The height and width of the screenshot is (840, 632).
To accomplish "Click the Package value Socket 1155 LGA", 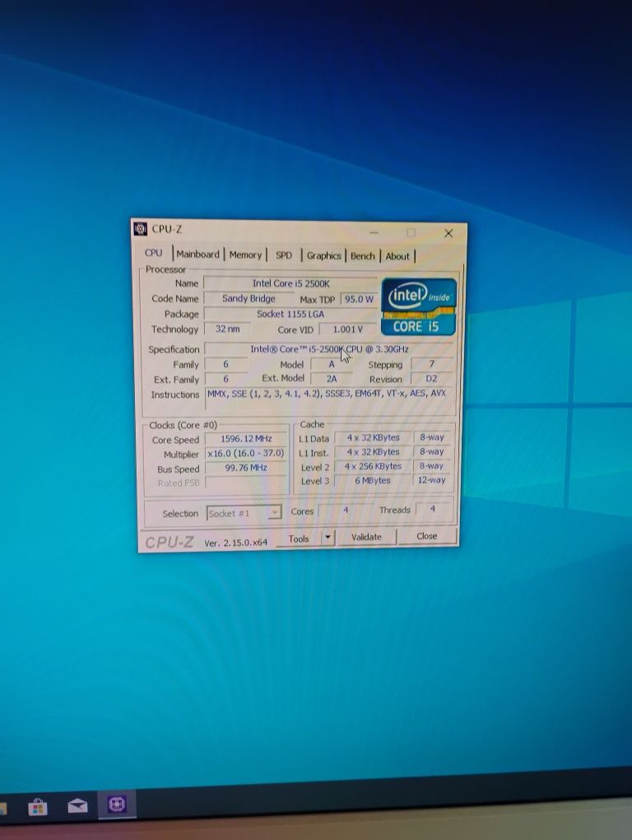I will pyautogui.click(x=290, y=314).
